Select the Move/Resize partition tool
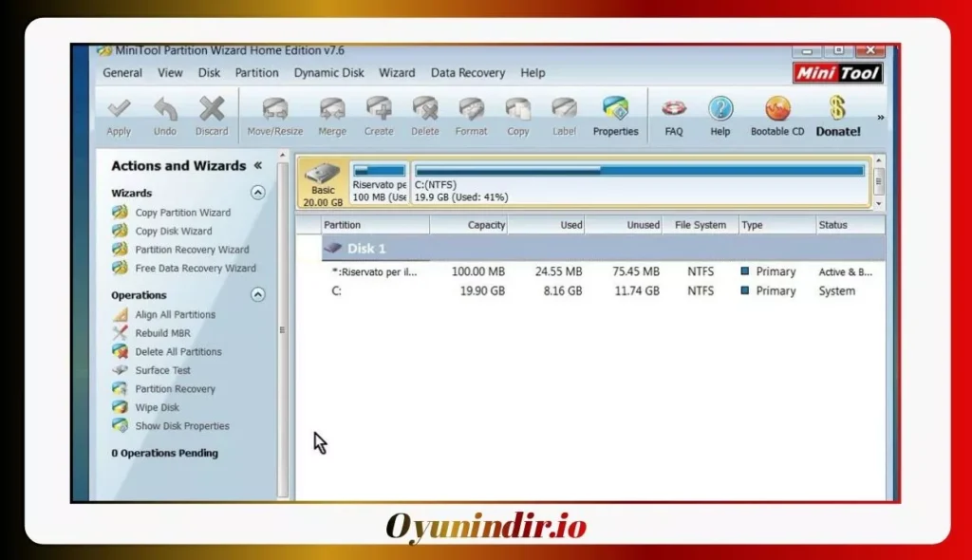Image resolution: width=972 pixels, height=560 pixels. [x=274, y=117]
